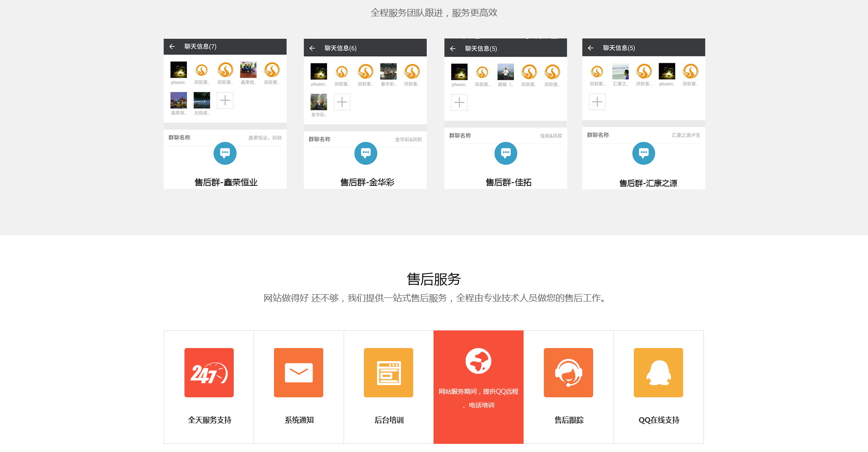Open the 售后跟踪 label

(x=569, y=420)
